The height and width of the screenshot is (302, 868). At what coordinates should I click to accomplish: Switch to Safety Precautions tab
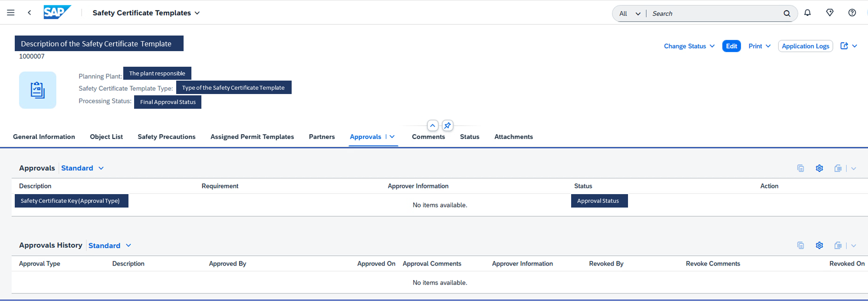pos(167,137)
